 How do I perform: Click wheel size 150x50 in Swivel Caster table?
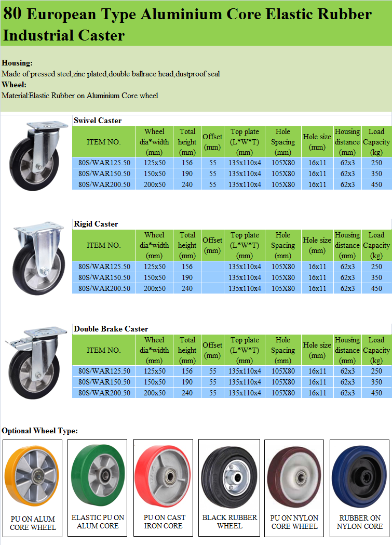tap(155, 174)
